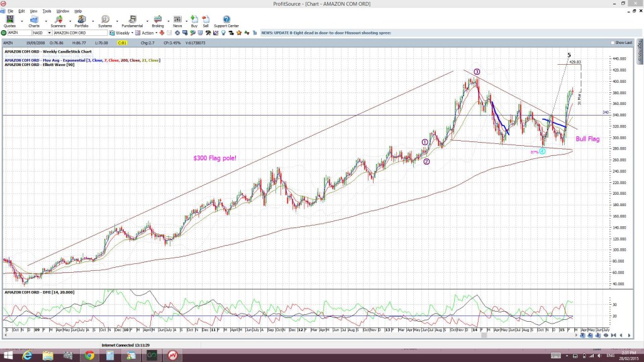
Task: Click the Buy order icon
Action: [x=194, y=21]
